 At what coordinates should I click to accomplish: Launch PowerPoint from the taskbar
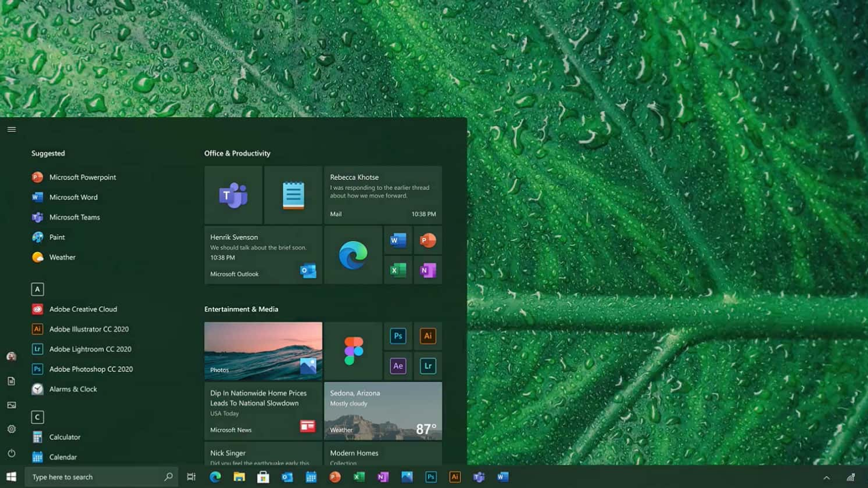335,477
